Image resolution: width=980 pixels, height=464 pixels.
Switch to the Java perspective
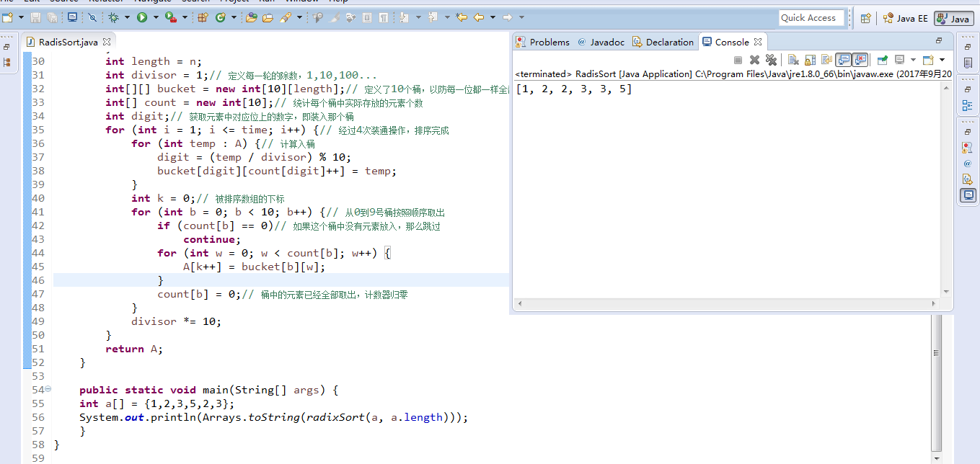pos(953,18)
